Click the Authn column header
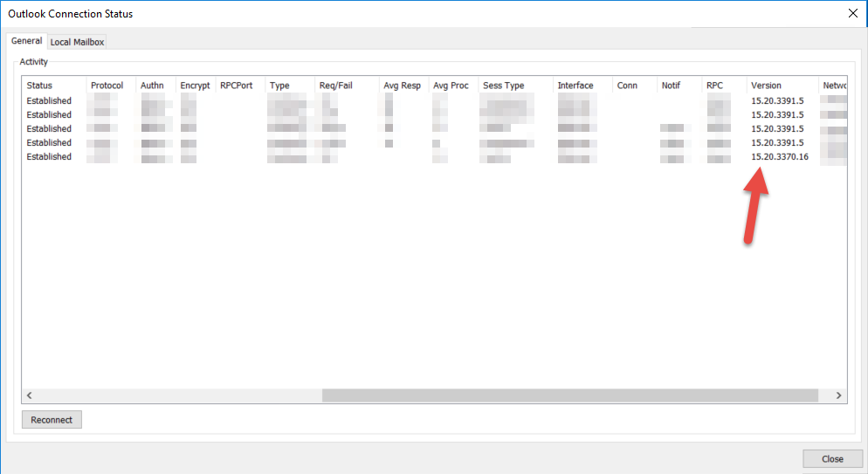 (x=155, y=86)
